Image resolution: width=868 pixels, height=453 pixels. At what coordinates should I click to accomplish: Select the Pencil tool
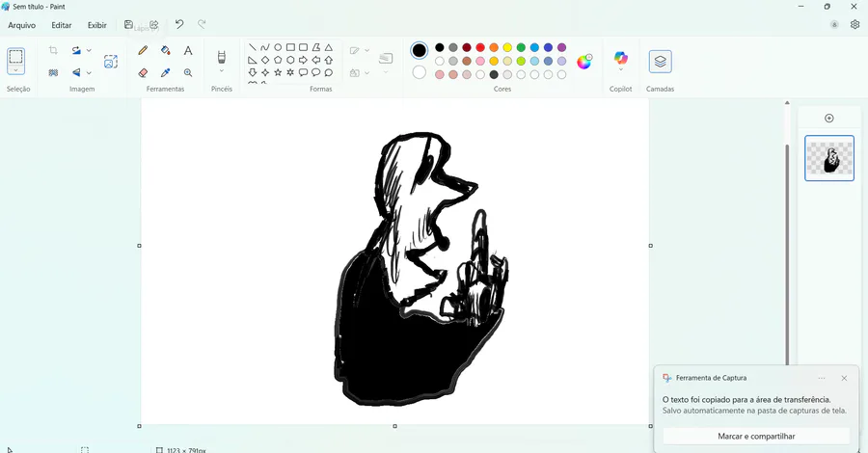click(x=143, y=50)
